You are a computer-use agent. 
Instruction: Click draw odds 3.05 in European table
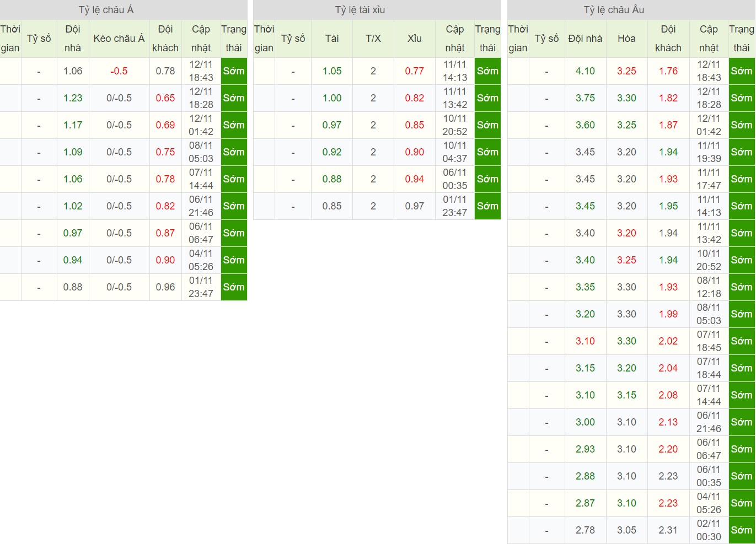click(x=626, y=530)
